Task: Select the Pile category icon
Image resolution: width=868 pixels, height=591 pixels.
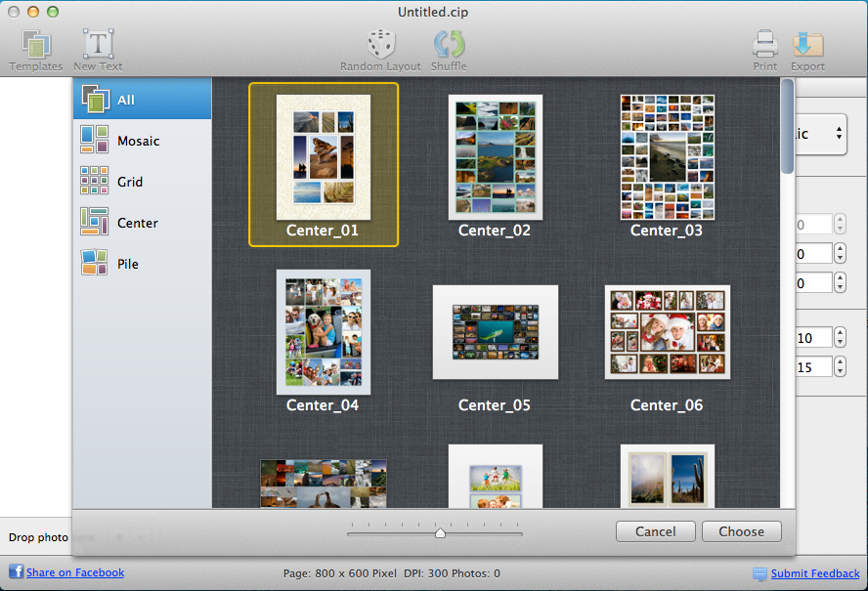Action: (x=94, y=263)
